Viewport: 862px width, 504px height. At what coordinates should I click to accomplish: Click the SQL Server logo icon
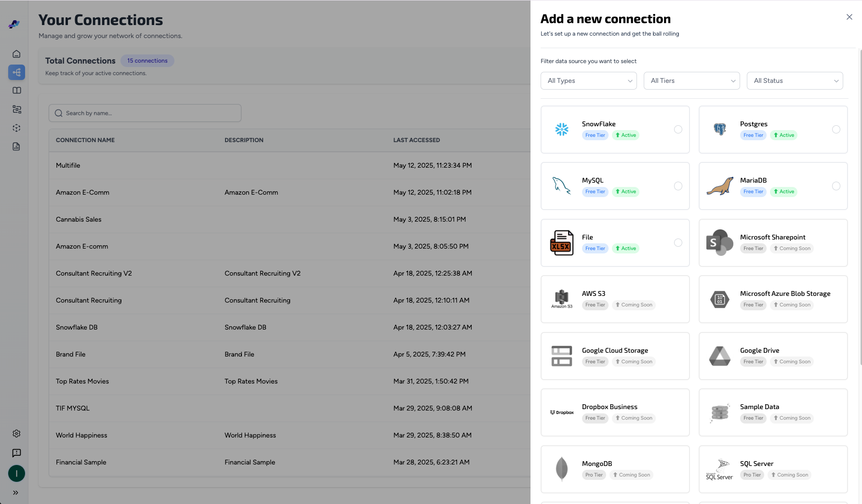coord(720,469)
